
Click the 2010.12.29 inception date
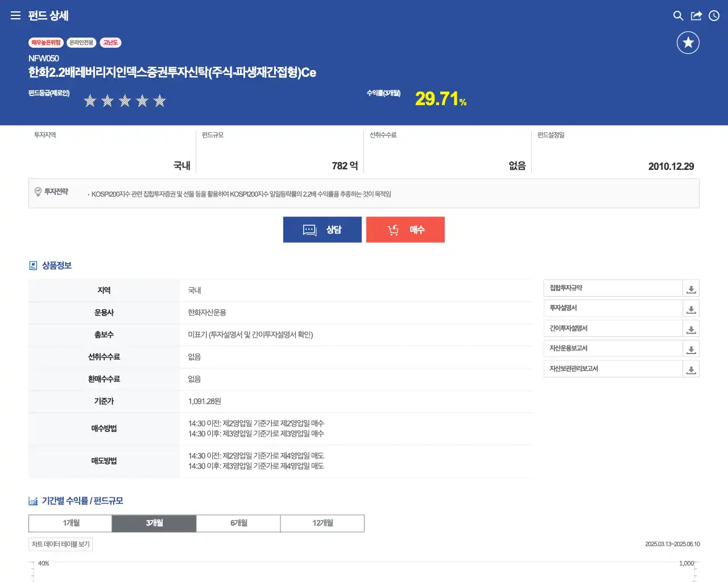[x=671, y=167]
